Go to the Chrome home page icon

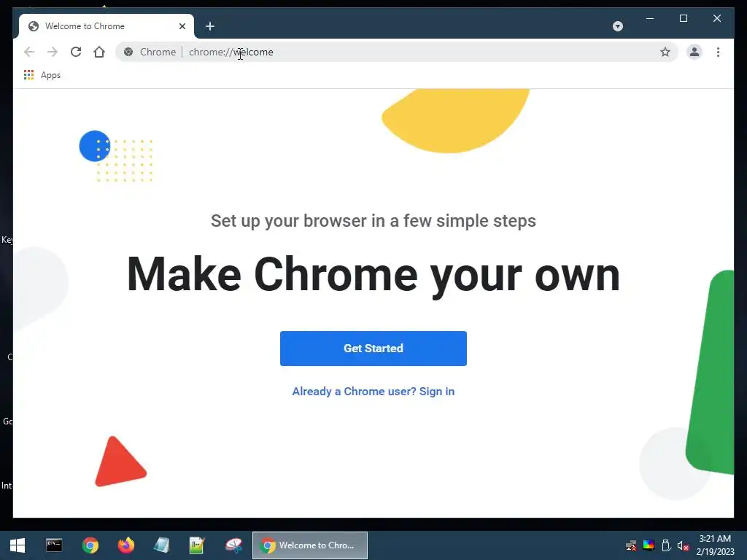click(99, 52)
